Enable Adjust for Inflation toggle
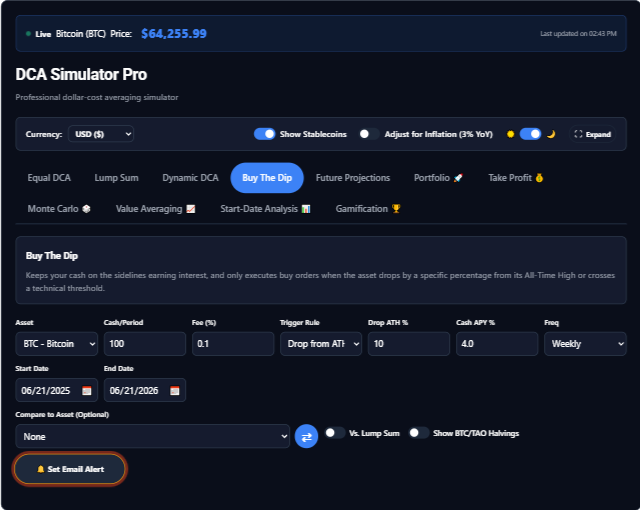This screenshot has width=640, height=510. (369, 134)
